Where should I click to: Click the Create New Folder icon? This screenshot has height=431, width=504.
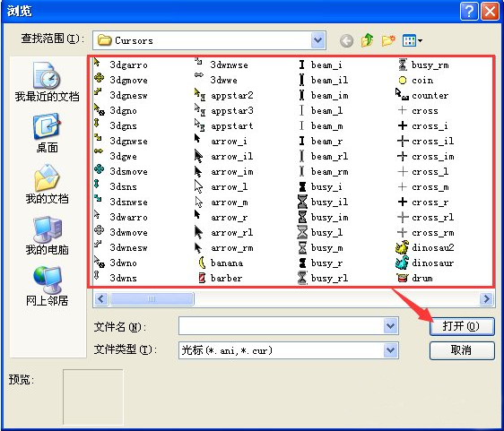coord(388,40)
